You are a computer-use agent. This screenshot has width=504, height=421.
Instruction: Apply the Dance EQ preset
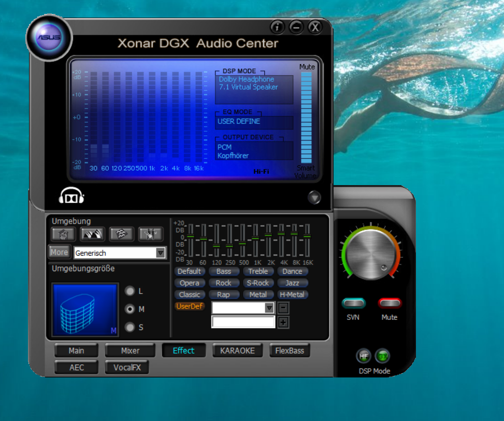pos(292,271)
